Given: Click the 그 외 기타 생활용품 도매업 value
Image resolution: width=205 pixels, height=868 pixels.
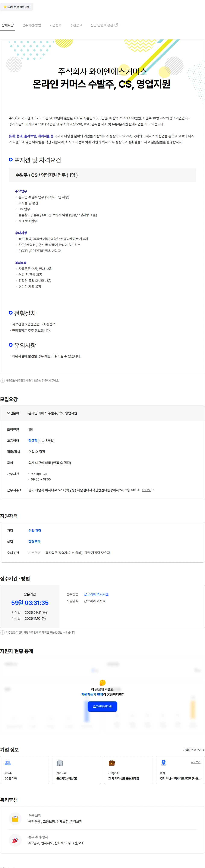Looking at the screenshot, I should (x=123, y=778).
